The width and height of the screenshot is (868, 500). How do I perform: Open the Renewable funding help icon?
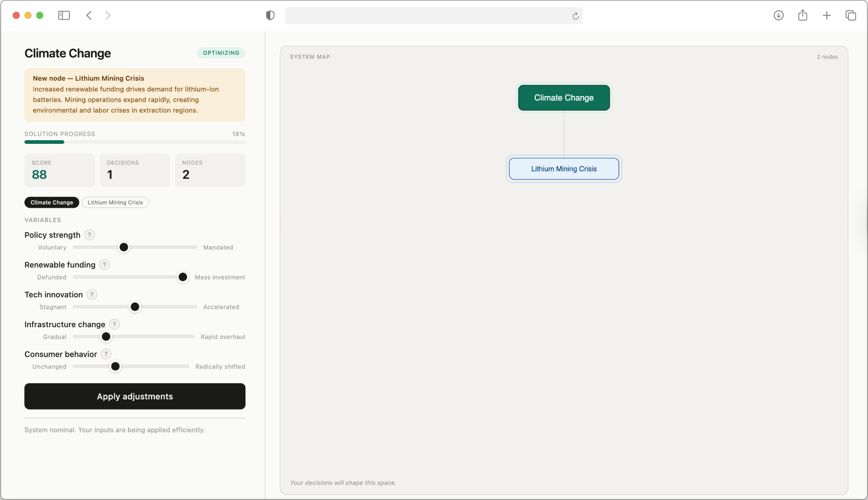(x=105, y=265)
